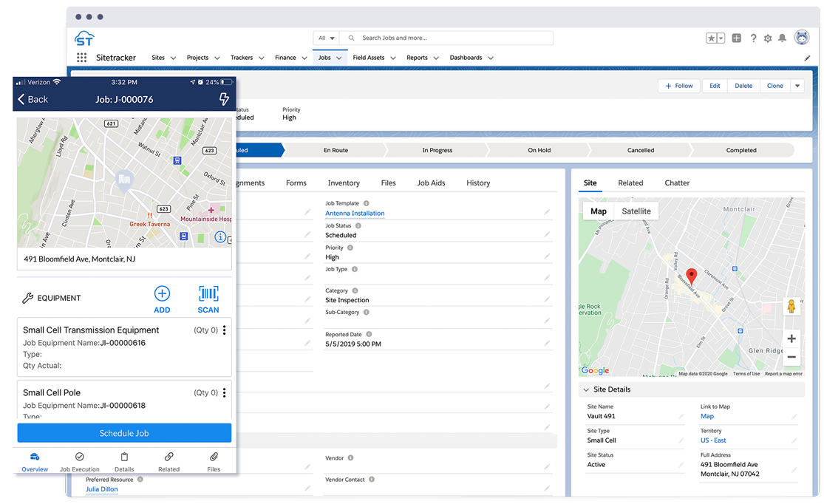Open options for Small Cell Transmission Equipment
This screenshot has width=824, height=504.
[225, 330]
